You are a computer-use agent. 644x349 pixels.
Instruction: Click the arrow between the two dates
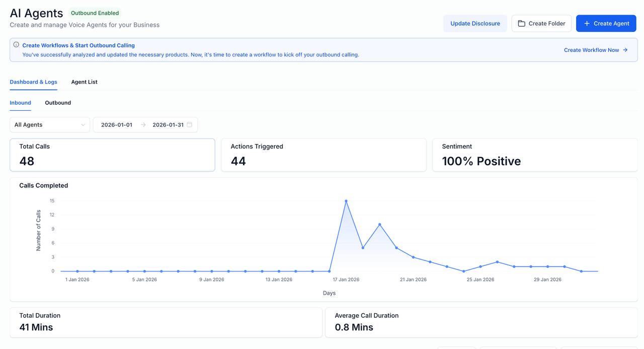143,124
